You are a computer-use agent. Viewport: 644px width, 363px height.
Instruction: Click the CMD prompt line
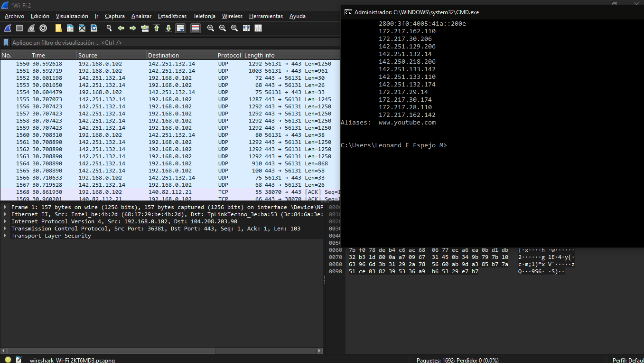tap(394, 145)
